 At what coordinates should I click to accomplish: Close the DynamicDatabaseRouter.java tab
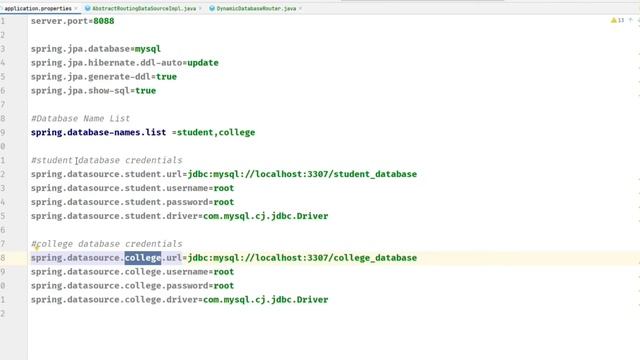tap(300, 8)
